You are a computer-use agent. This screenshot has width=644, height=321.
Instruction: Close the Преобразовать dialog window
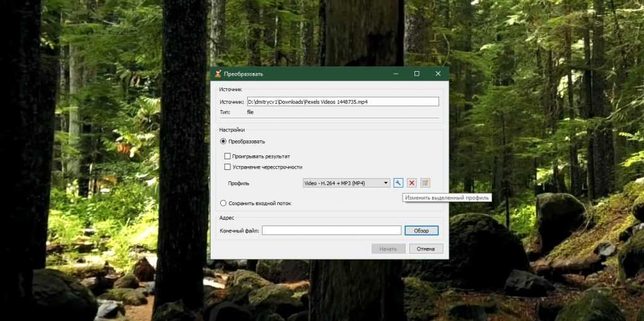pyautogui.click(x=438, y=74)
